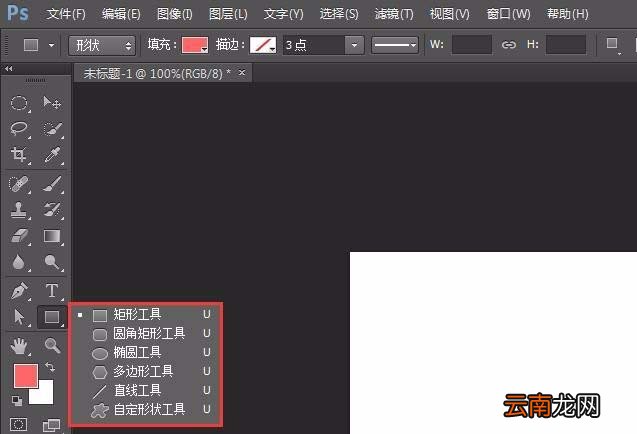Reset default foreground and background colors
This screenshot has height=434, width=637.
click(17, 401)
